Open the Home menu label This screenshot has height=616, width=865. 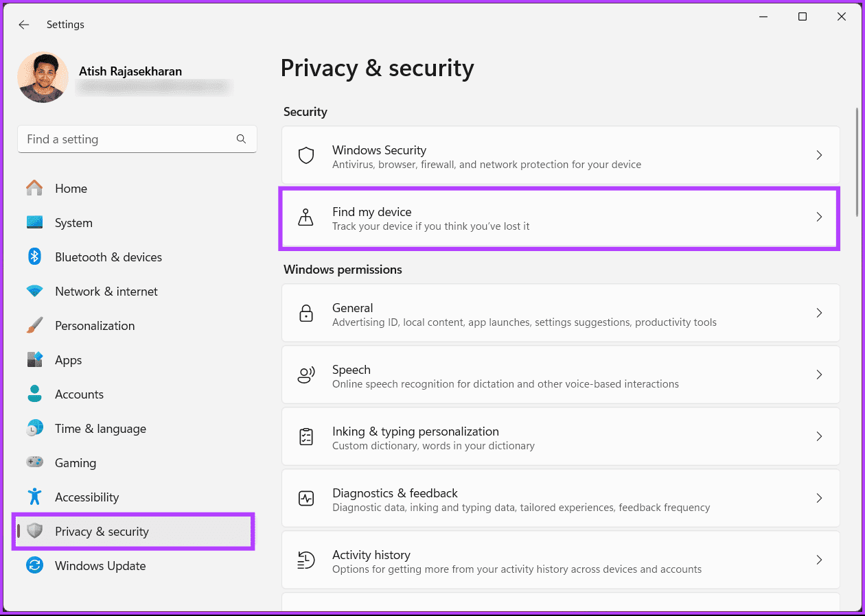tap(71, 189)
